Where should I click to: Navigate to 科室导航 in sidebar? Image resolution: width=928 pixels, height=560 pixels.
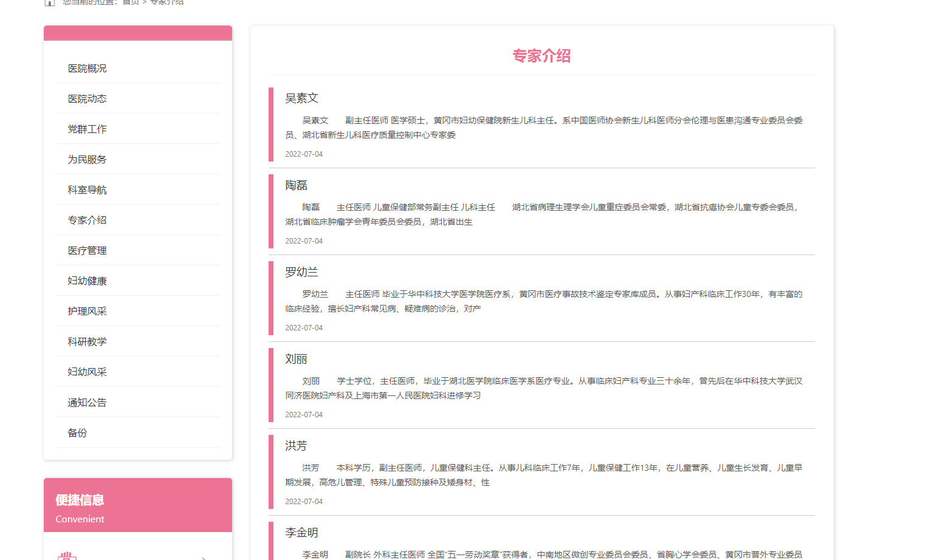tap(87, 190)
